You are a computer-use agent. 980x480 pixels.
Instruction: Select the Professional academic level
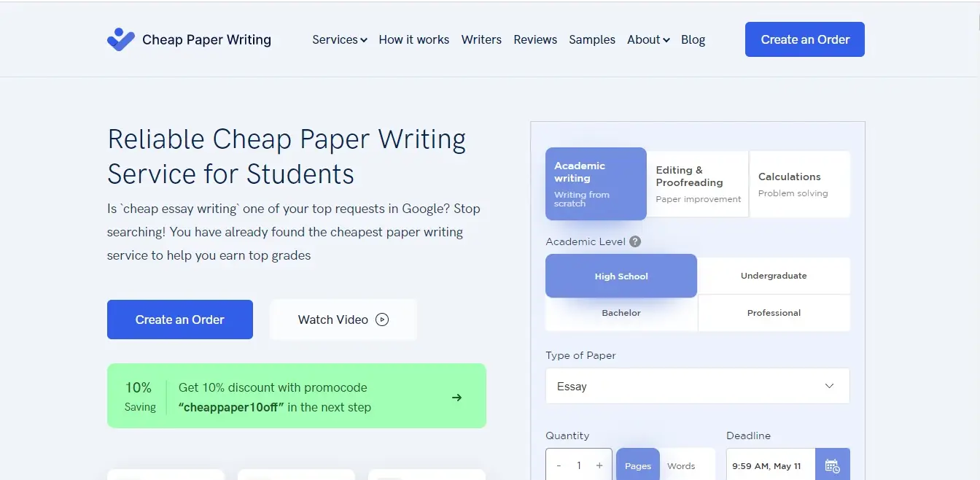[x=774, y=313]
